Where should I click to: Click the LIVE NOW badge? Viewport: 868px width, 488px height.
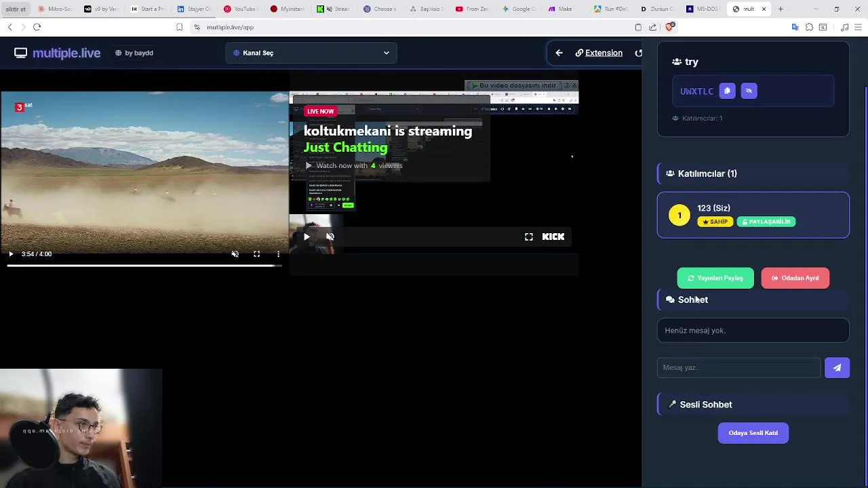click(321, 111)
